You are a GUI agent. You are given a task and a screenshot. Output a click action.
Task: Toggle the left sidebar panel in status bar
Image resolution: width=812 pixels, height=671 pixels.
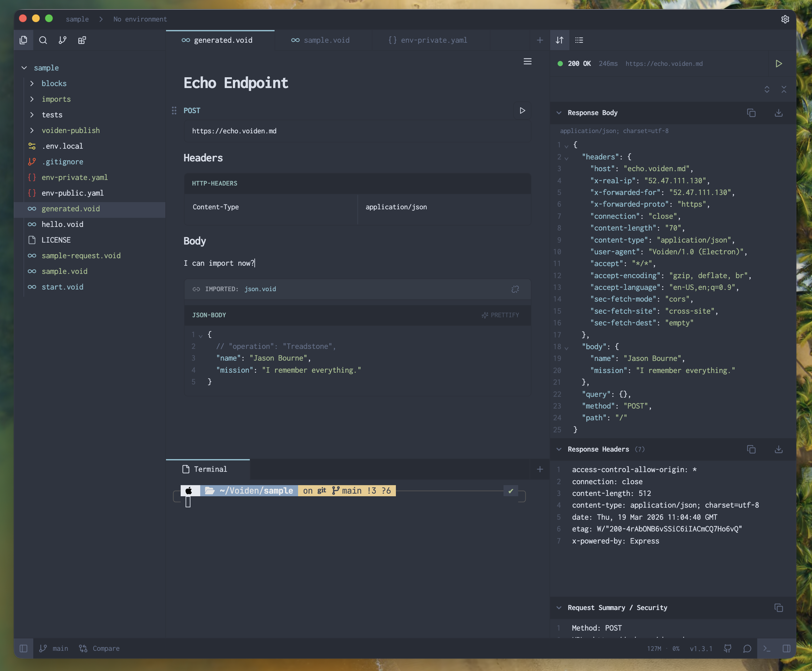coord(23,649)
